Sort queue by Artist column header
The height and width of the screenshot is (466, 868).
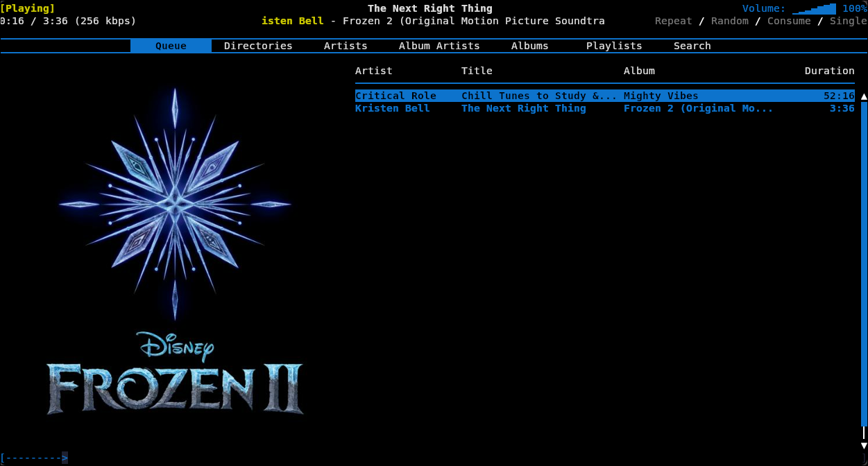(374, 71)
